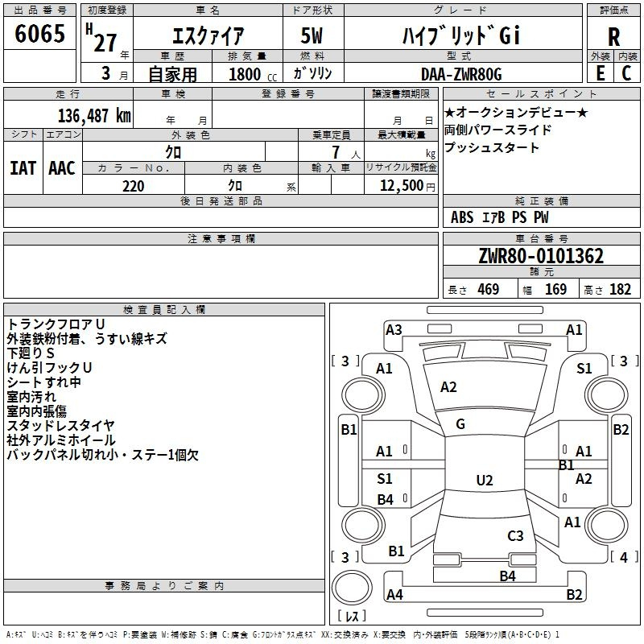Click the A3 scratch mark on diagram
This screenshot has width=644, height=644.
pyautogui.click(x=394, y=329)
